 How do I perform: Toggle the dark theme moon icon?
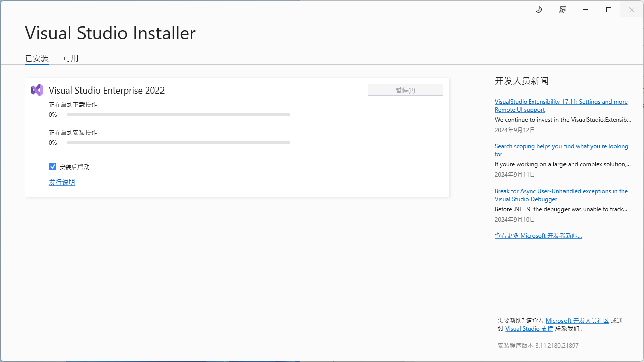point(539,10)
